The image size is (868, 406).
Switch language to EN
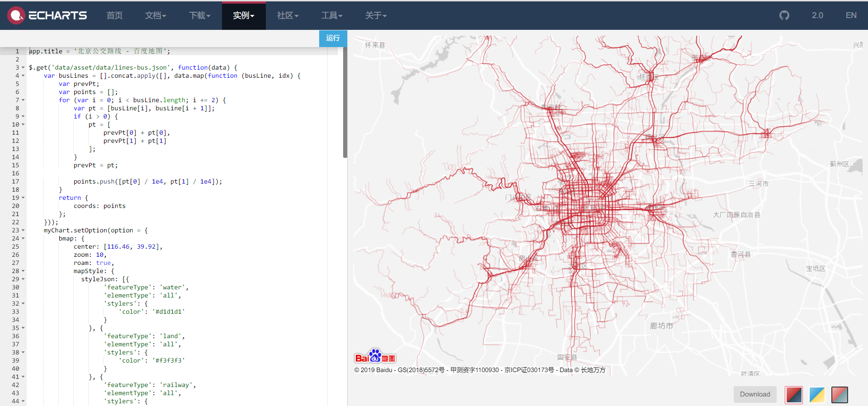[851, 15]
